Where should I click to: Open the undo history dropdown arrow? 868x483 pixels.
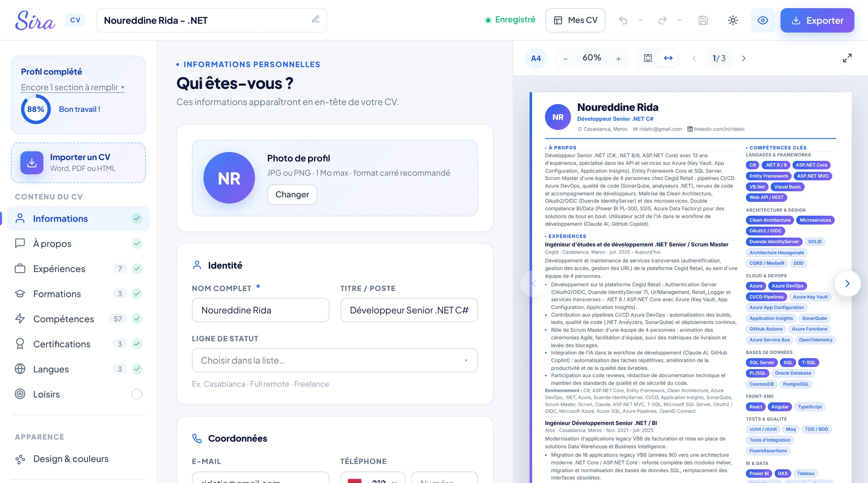coord(640,20)
